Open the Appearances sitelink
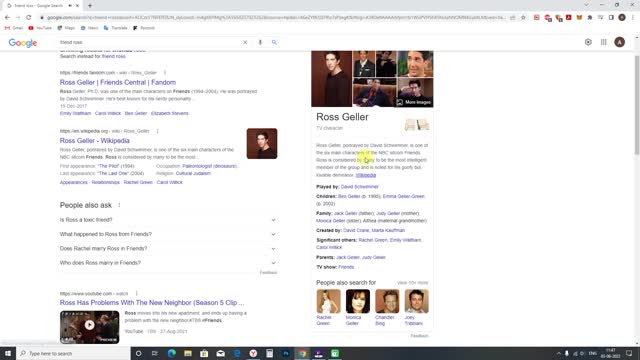640x360 pixels. click(x=73, y=182)
